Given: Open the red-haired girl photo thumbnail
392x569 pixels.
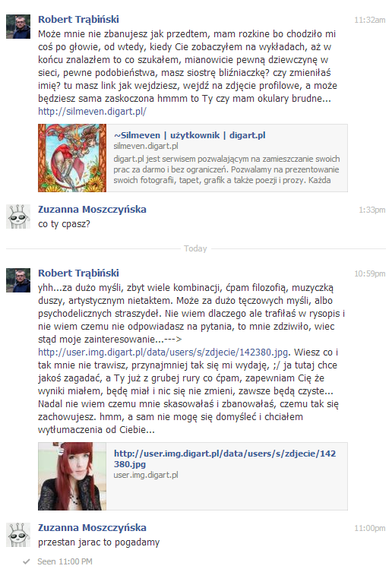Looking at the screenshot, I should click(x=72, y=476).
